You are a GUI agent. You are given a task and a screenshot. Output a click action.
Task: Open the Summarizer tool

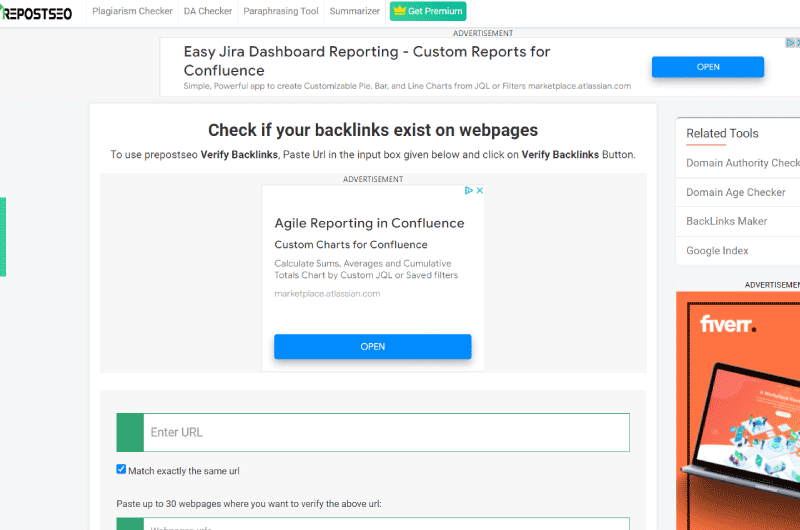click(x=355, y=11)
